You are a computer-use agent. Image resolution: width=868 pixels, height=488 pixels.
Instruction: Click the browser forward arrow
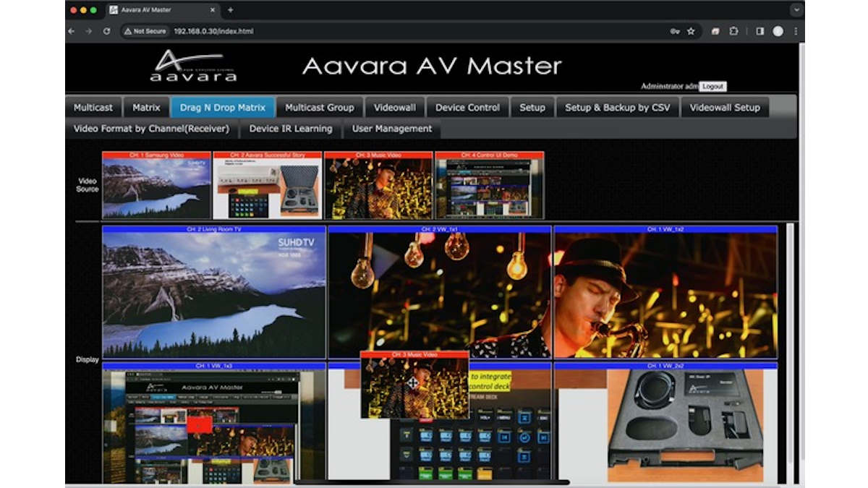pos(88,31)
